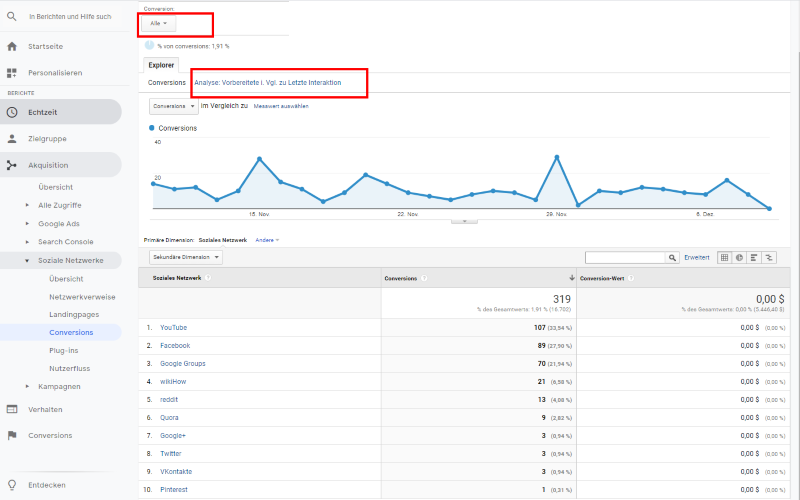The width and height of the screenshot is (800, 500).
Task: Open Startseite via the home icon
Action: pos(12,46)
